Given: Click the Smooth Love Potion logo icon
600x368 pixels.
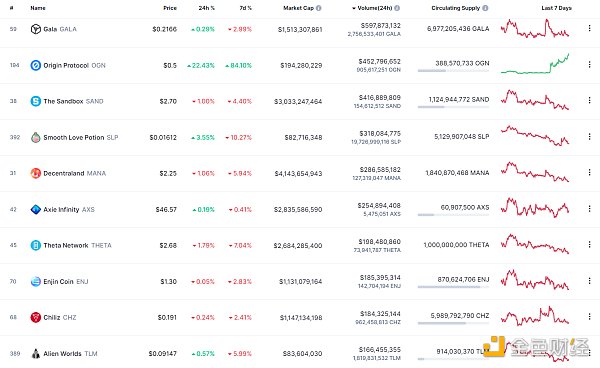Looking at the screenshot, I should 36,137.
